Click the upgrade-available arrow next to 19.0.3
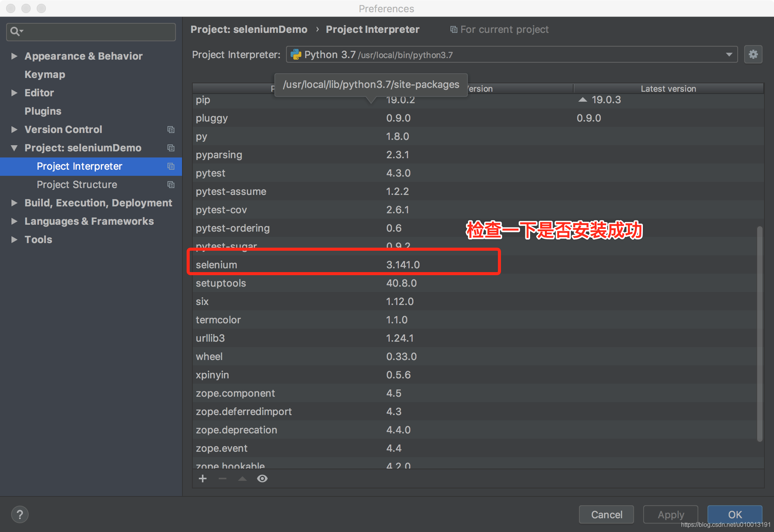The height and width of the screenshot is (532, 774). coord(582,100)
